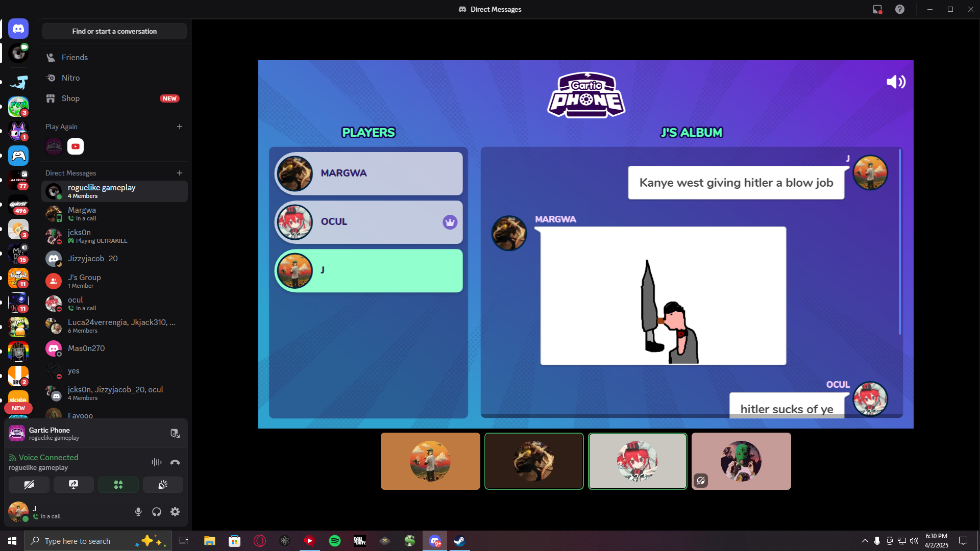Create a new direct message
This screenshot has width=980, height=551.
[180, 173]
